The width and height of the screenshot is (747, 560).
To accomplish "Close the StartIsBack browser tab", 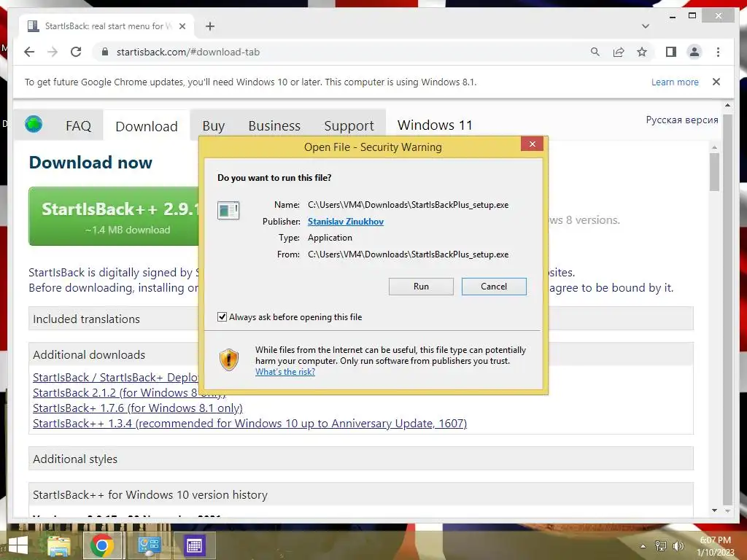I will click(x=182, y=26).
